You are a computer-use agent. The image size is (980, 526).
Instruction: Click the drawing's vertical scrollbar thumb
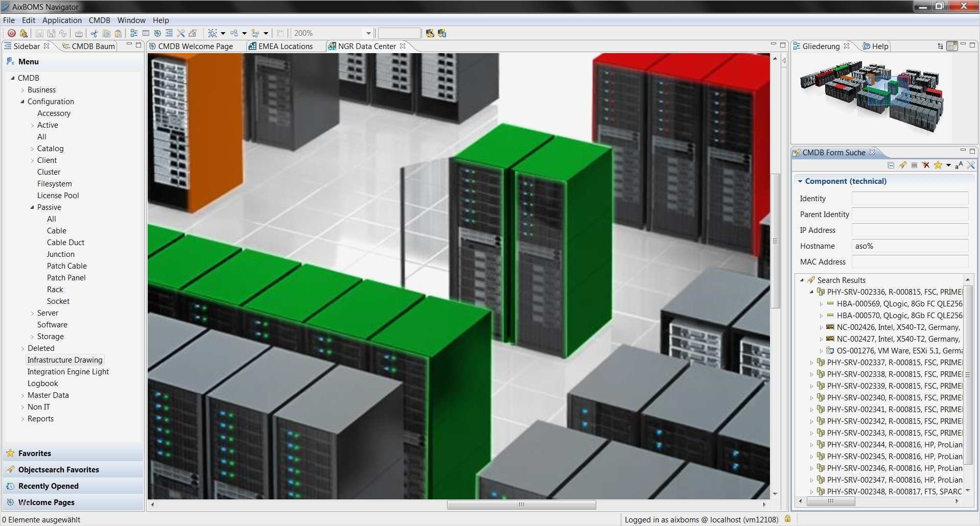pyautogui.click(x=775, y=241)
